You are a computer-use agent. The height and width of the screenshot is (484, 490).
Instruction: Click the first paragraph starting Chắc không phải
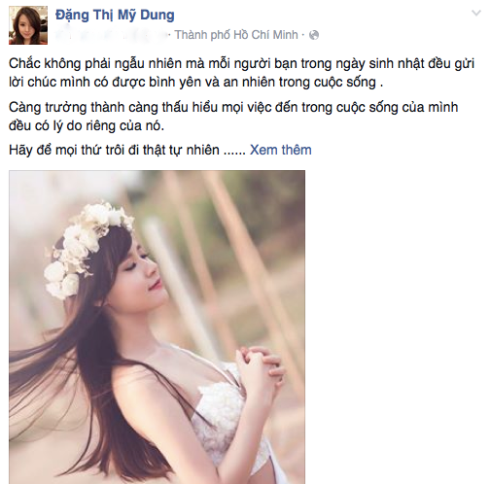coord(241,73)
